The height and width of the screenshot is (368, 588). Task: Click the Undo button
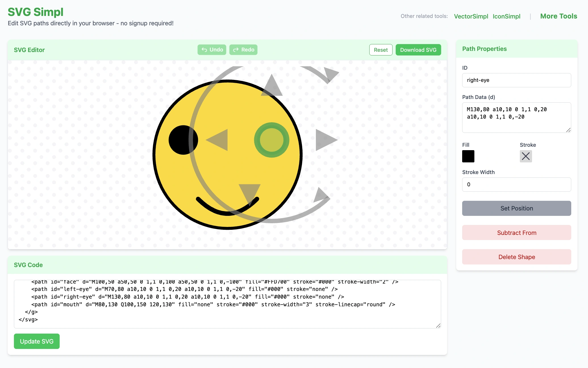[212, 50]
